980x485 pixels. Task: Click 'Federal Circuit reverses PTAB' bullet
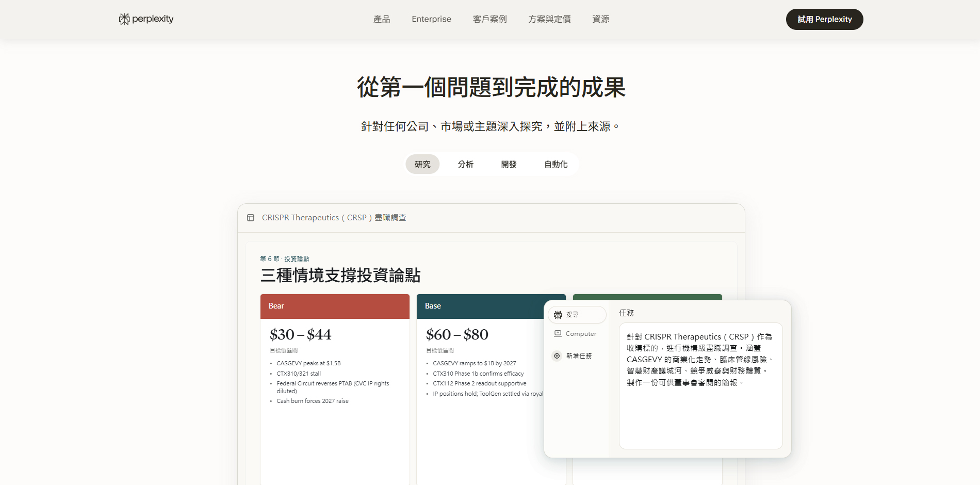coord(333,387)
